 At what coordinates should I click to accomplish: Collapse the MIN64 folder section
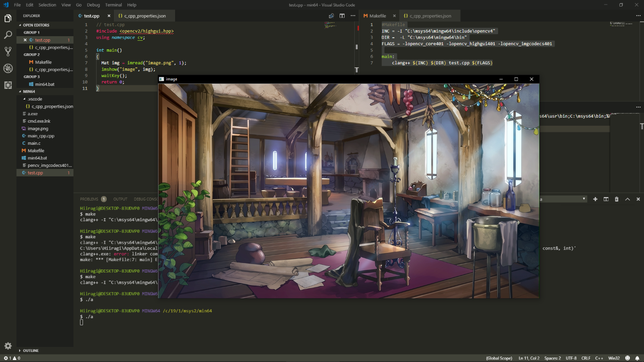[x=45, y=92]
